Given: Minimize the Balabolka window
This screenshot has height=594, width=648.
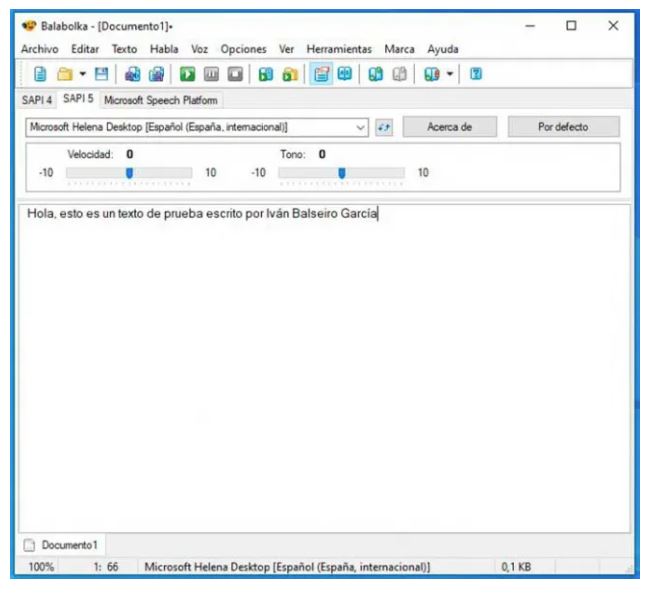Looking at the screenshot, I should [530, 26].
